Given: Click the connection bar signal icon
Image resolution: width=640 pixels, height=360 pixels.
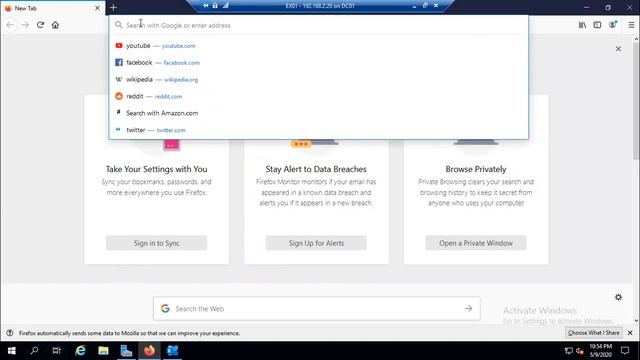Looking at the screenshot, I should (x=225, y=6).
